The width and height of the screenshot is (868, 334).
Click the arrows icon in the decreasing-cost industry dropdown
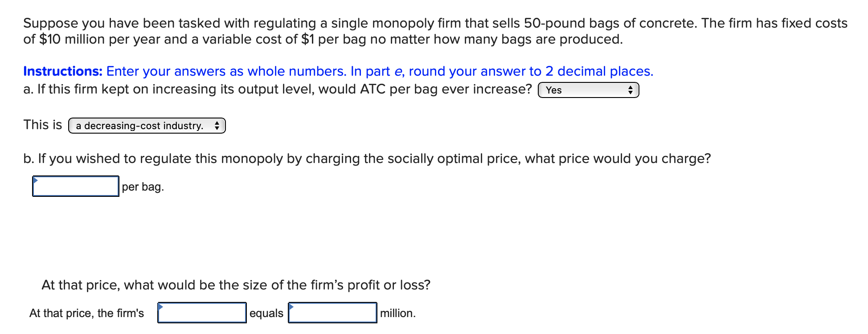217,125
